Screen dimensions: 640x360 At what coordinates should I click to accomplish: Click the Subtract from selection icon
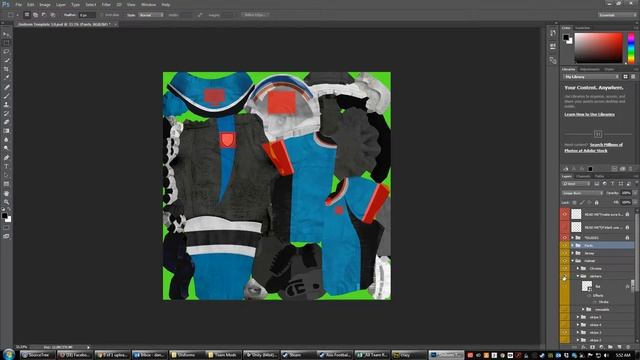[x=44, y=15]
